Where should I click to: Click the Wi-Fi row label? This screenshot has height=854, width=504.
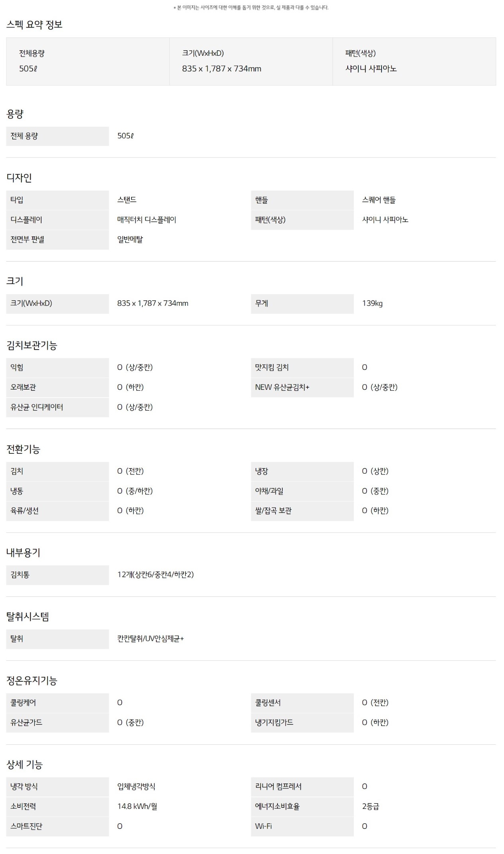[x=264, y=826]
